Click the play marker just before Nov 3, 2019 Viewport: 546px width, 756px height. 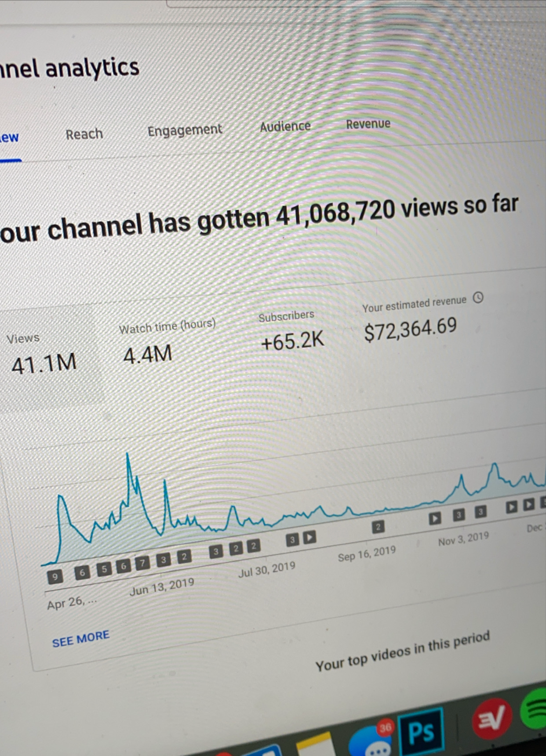point(434,518)
